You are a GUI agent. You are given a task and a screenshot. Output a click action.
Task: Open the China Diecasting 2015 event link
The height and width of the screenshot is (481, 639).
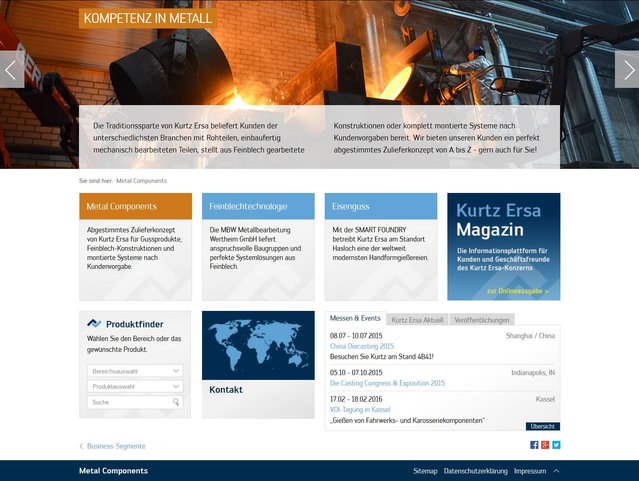tap(362, 346)
